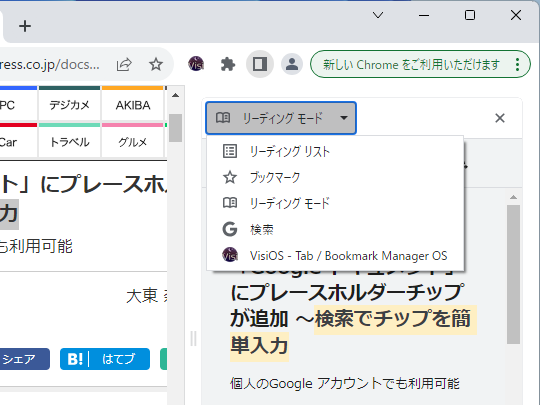Select 検索 Google search entry in menu
This screenshot has width=540, height=405.
point(335,229)
